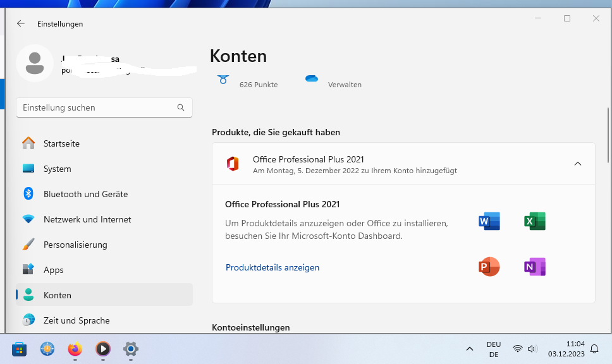Open Startseite in the sidebar
The width and height of the screenshot is (612, 364).
(104, 143)
